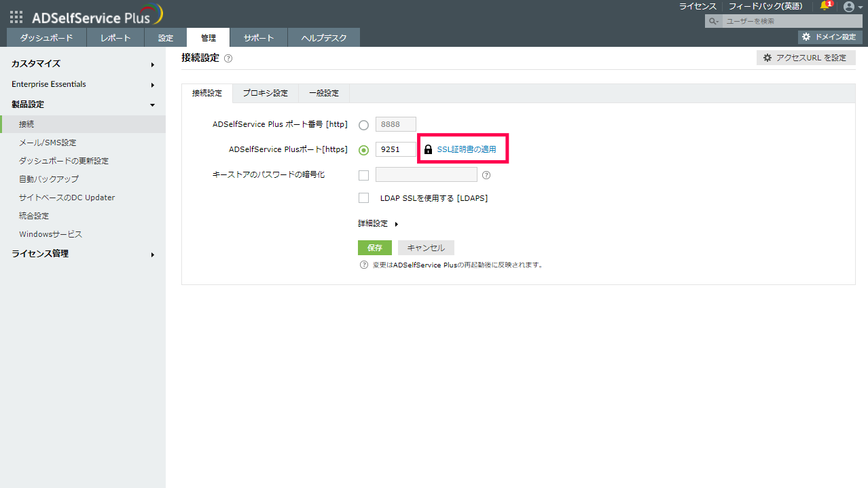The image size is (868, 488).
Task: Go to the サポート tab
Action: [259, 38]
